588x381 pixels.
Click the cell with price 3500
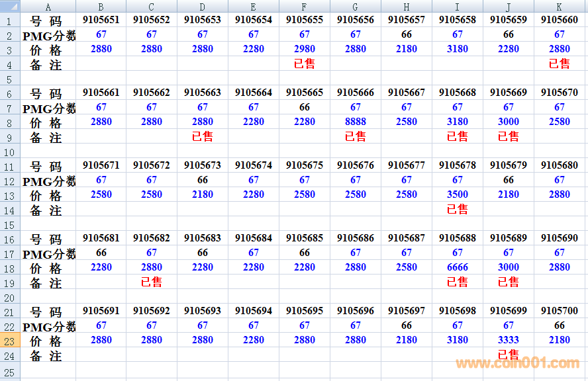[x=458, y=194]
